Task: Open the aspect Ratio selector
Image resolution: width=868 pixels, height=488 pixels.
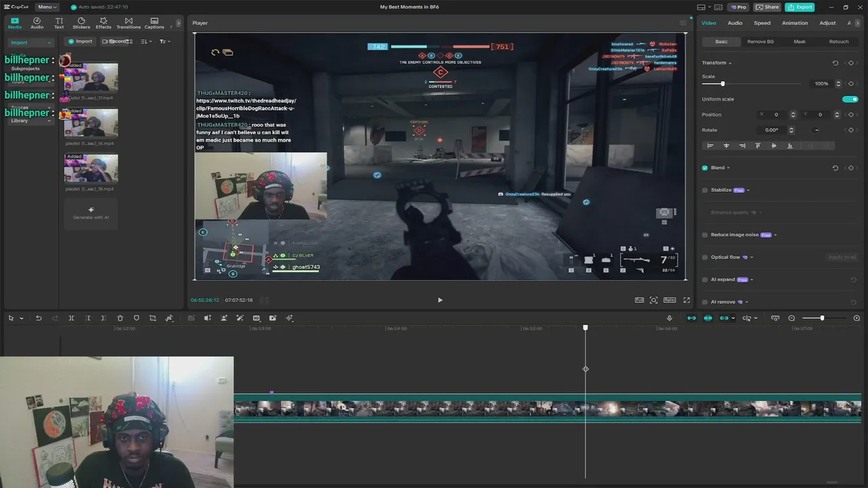Action: point(669,300)
